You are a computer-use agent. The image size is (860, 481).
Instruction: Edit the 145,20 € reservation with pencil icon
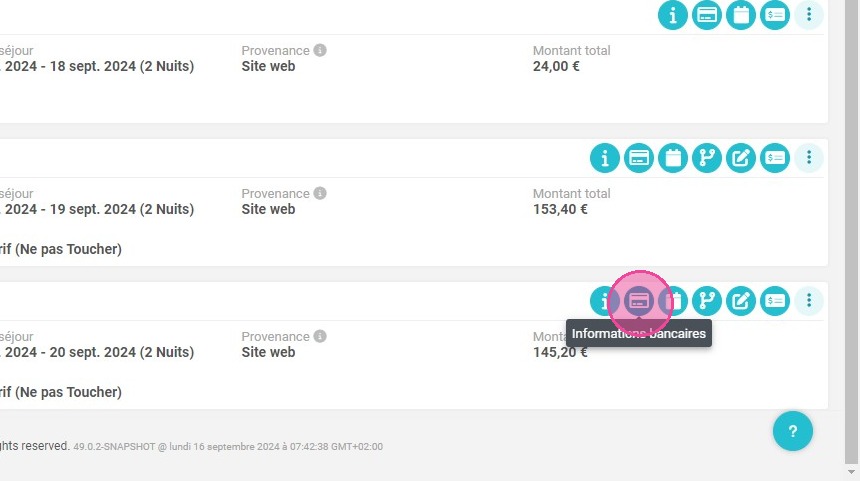click(741, 301)
